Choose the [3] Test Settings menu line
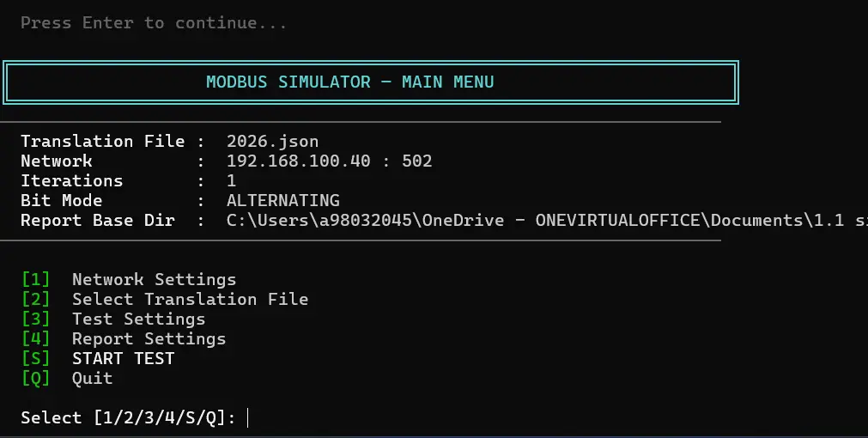Screen dimensions: 868x438 tap(113, 319)
